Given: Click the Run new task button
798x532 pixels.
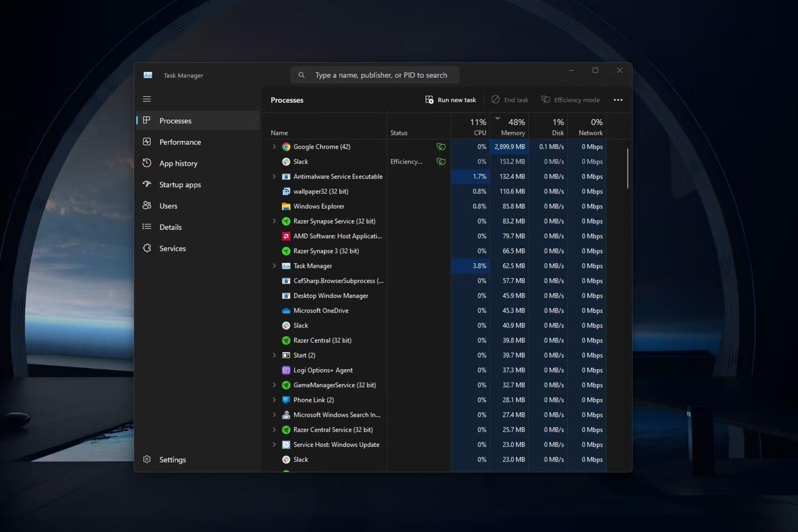Looking at the screenshot, I should point(451,100).
